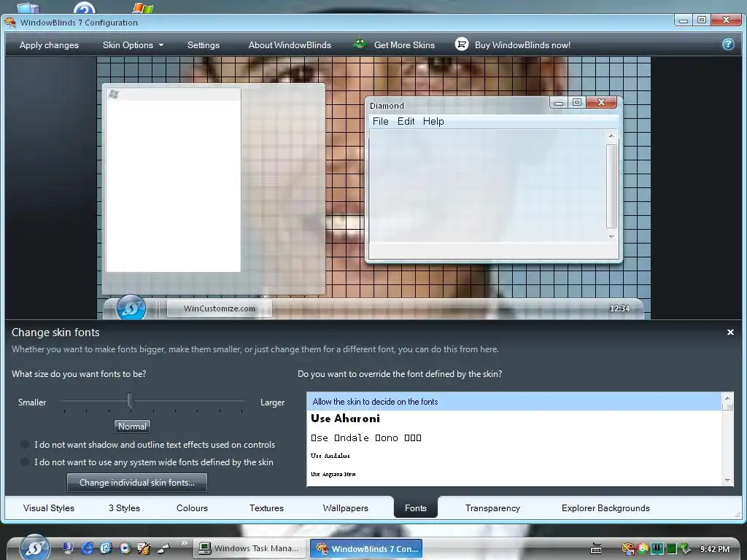The image size is (747, 560).
Task: Click Show Desktop quick launch icon
Action: tap(68, 548)
